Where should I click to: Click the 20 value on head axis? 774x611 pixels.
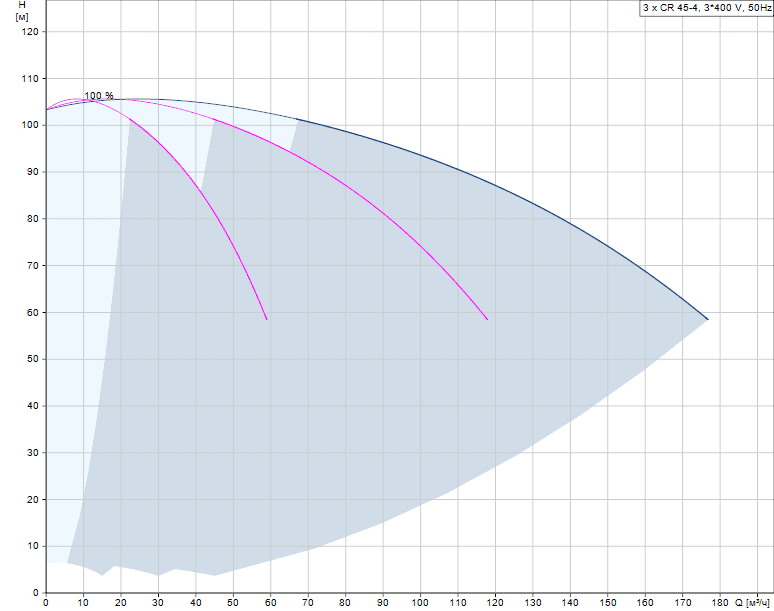tap(33, 499)
